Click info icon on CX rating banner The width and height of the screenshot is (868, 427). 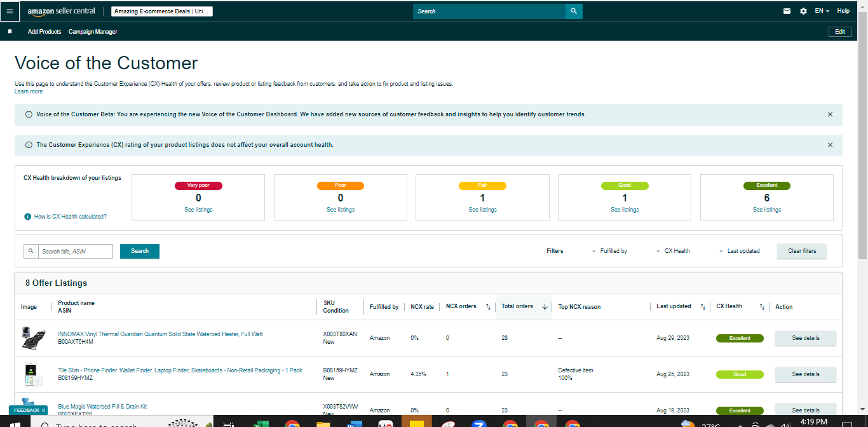(x=29, y=145)
